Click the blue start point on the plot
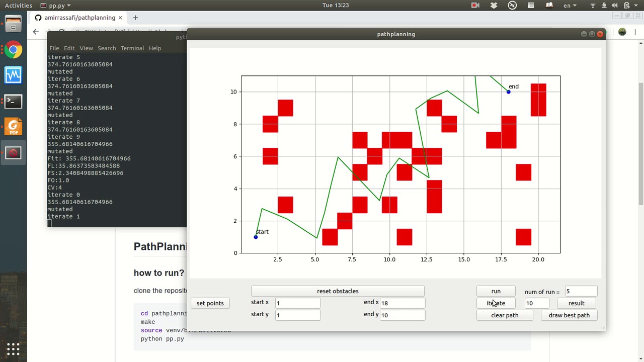The width and height of the screenshot is (644, 362). click(x=256, y=237)
